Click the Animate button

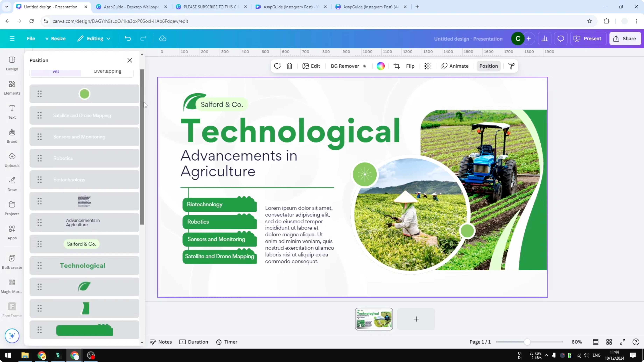click(x=455, y=66)
